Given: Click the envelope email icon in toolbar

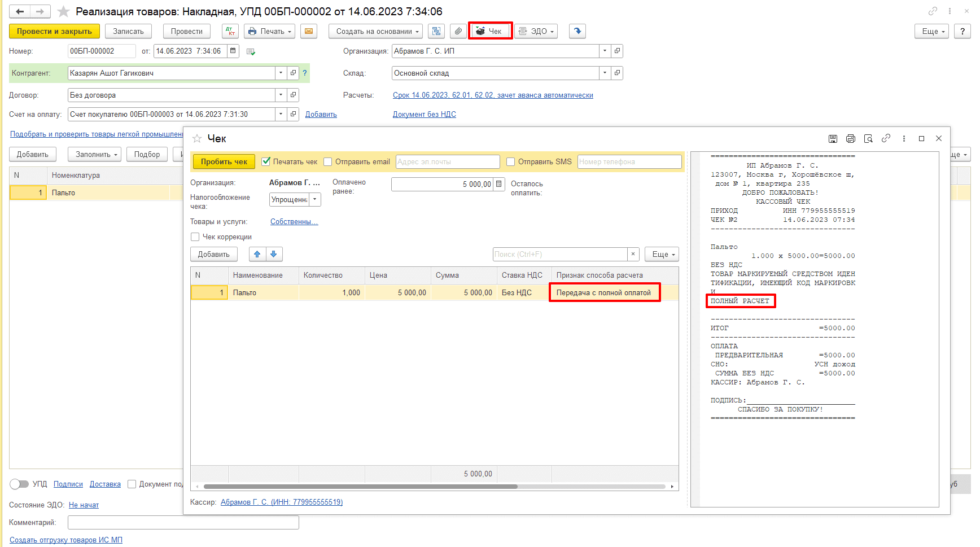Looking at the screenshot, I should (x=309, y=31).
